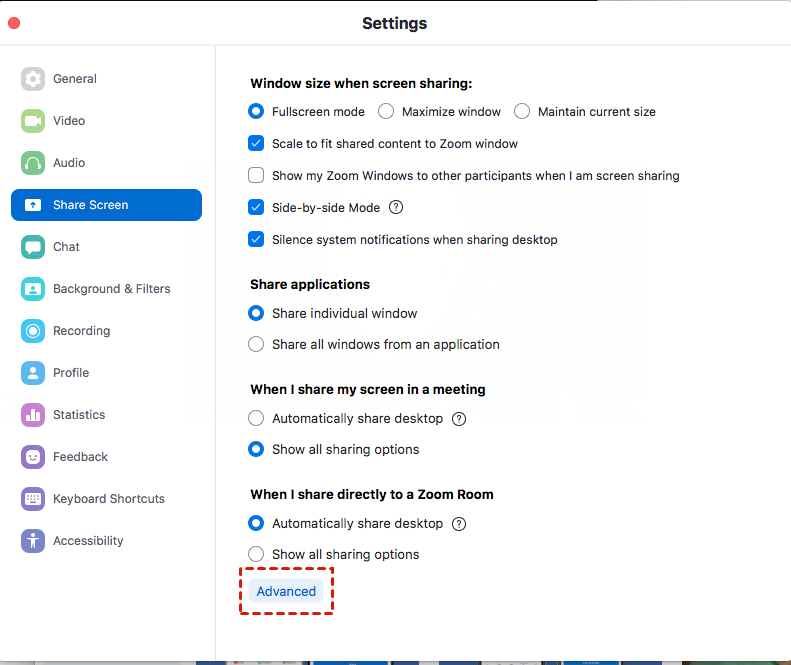Screen dimensions: 791x665
Task: Click the Background & Filters icon
Action: pyautogui.click(x=33, y=289)
